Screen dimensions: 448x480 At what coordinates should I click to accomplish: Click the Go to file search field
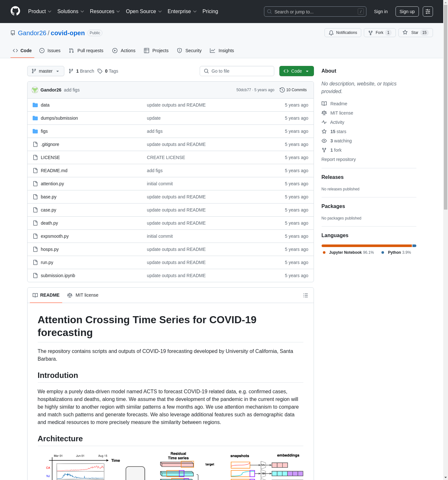[237, 71]
